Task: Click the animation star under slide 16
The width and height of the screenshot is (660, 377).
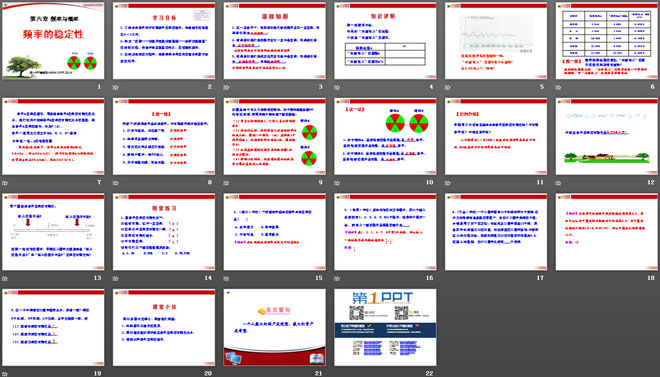Action: (x=337, y=279)
